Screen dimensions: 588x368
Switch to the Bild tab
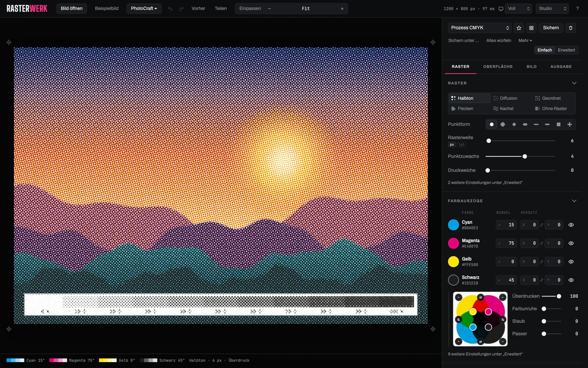pyautogui.click(x=531, y=67)
